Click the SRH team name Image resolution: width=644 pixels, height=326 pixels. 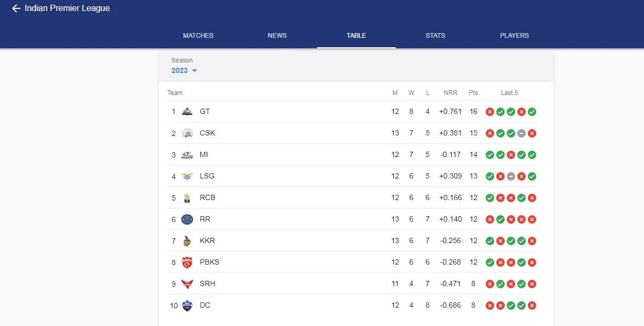tap(207, 284)
